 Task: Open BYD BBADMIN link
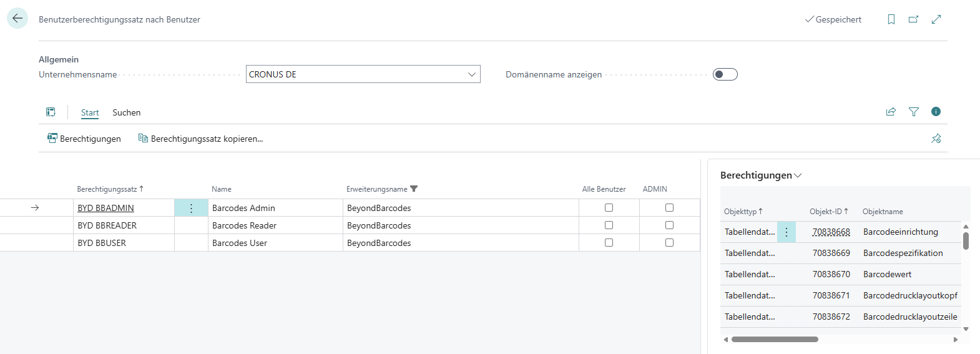click(x=105, y=208)
